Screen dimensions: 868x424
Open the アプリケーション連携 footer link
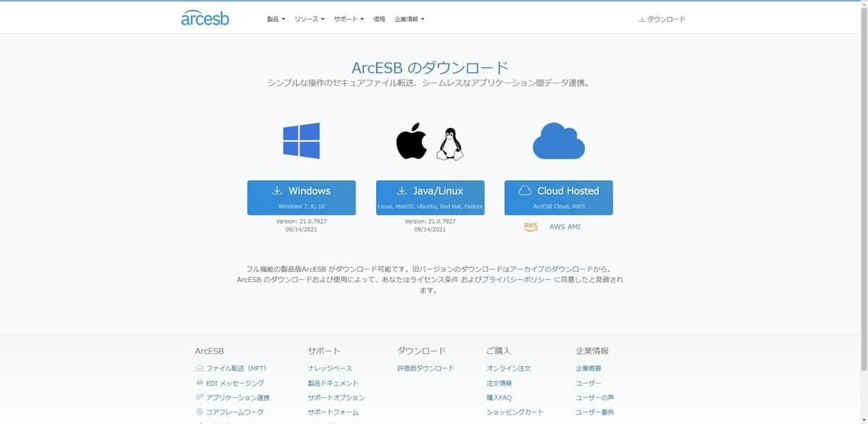coord(238,397)
